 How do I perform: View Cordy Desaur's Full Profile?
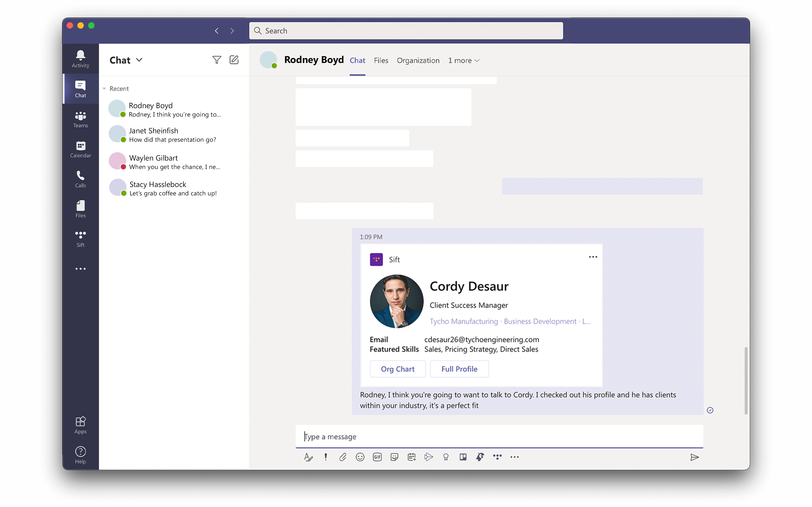point(459,368)
